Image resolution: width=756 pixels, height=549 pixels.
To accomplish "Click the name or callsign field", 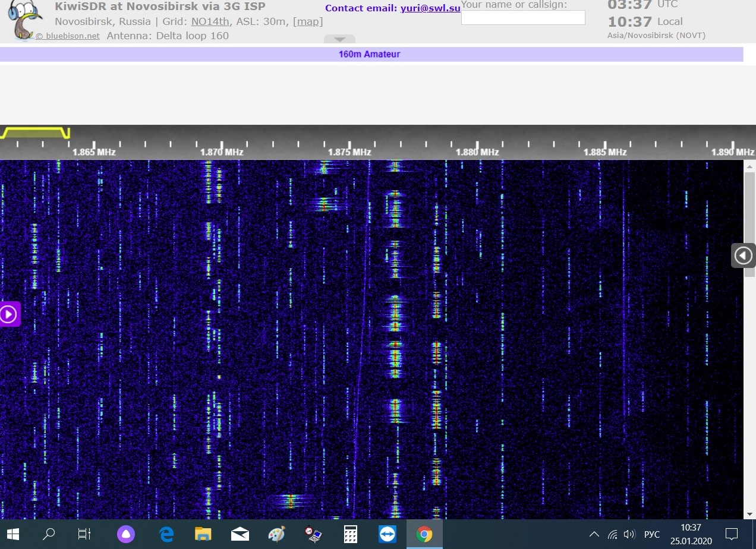I will tap(523, 18).
